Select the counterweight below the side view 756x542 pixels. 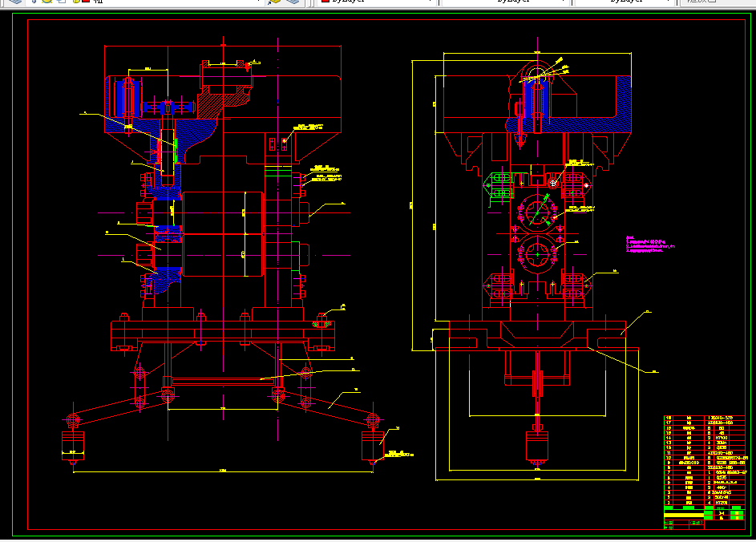click(x=537, y=446)
